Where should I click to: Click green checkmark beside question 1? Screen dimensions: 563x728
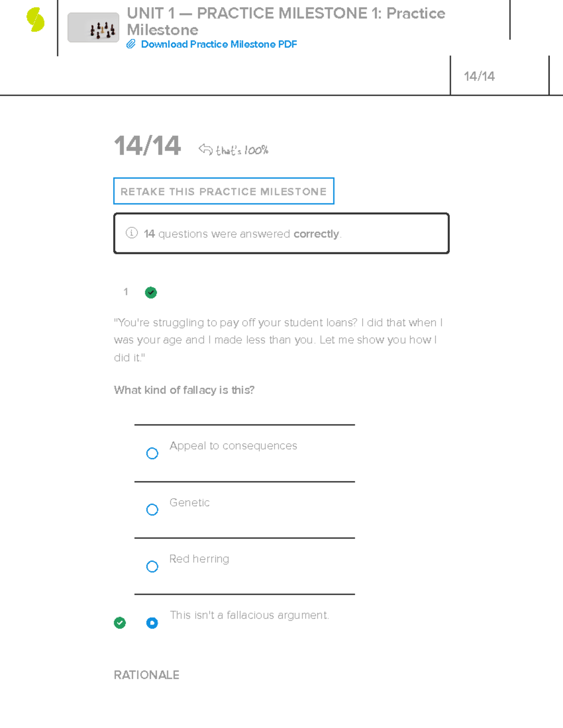click(x=151, y=293)
